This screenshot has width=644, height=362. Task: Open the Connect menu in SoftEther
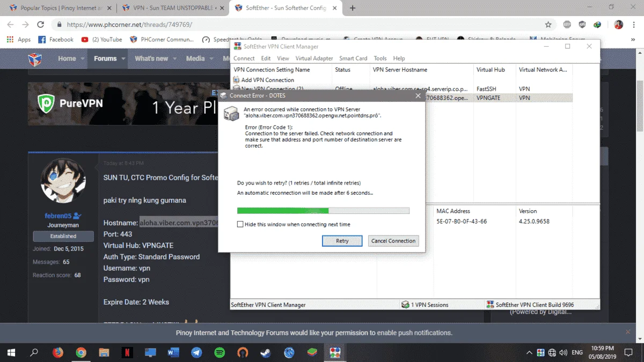(x=244, y=58)
